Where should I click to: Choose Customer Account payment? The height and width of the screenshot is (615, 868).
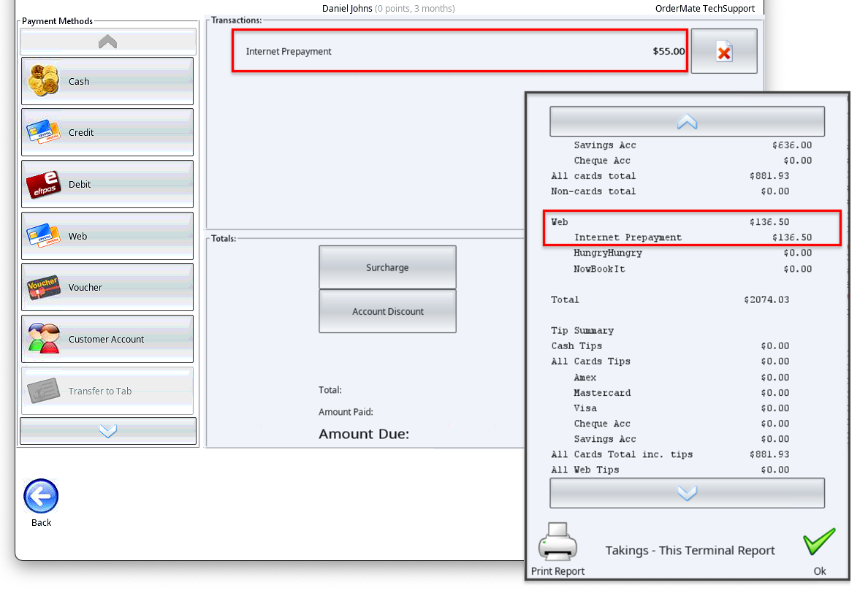point(107,340)
